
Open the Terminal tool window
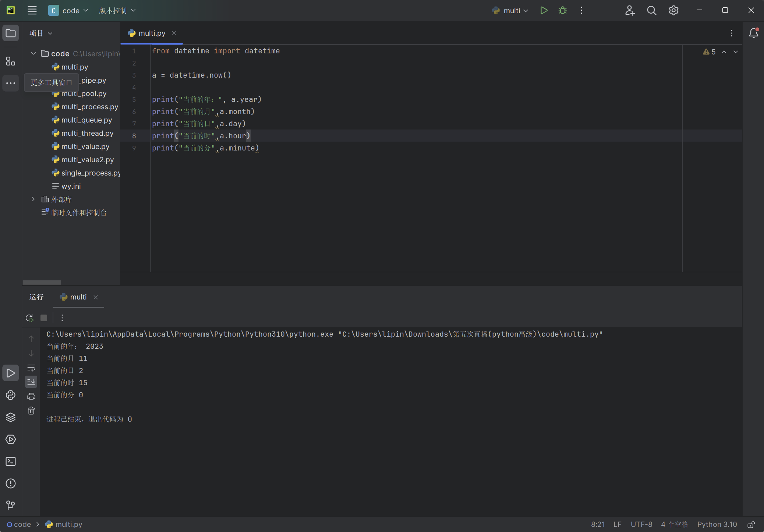pyautogui.click(x=11, y=461)
